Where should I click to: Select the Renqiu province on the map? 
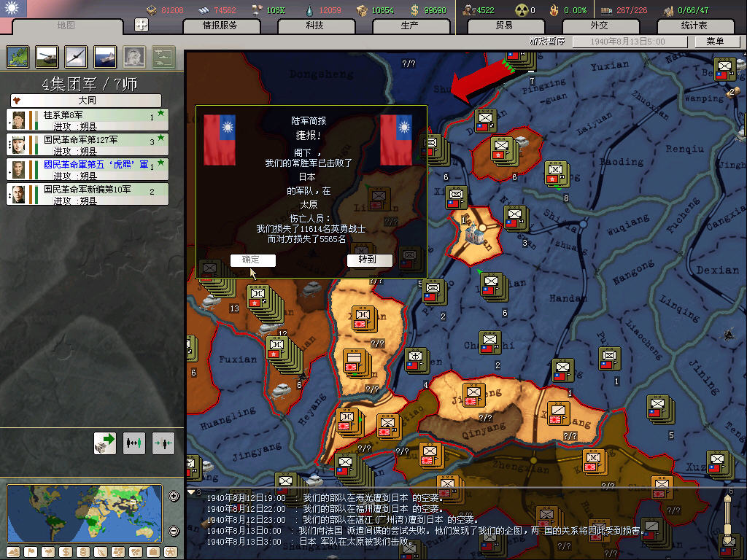coord(684,149)
